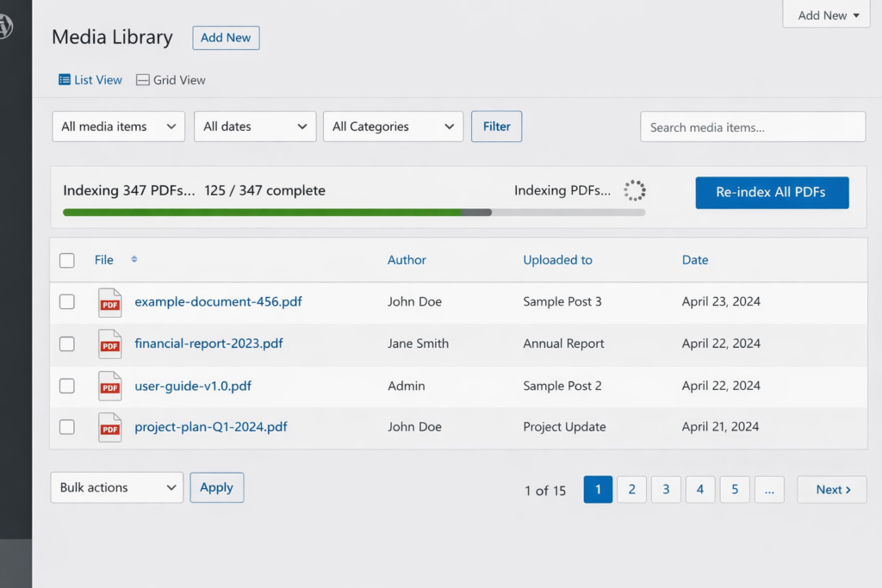
Task: Go to page 3 in pagination
Action: click(x=666, y=489)
